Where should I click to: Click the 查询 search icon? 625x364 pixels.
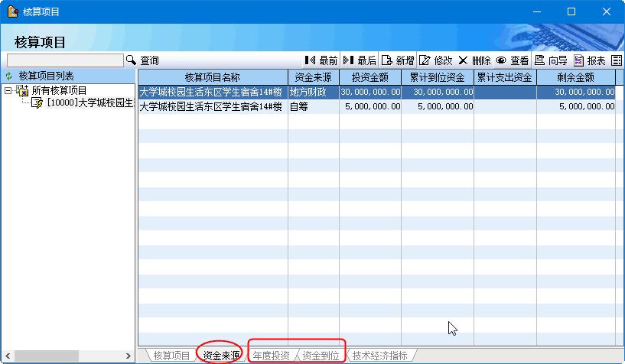(x=131, y=60)
